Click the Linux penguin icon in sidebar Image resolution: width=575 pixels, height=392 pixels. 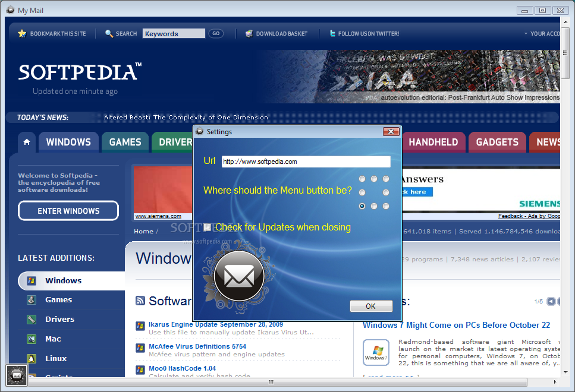(32, 358)
